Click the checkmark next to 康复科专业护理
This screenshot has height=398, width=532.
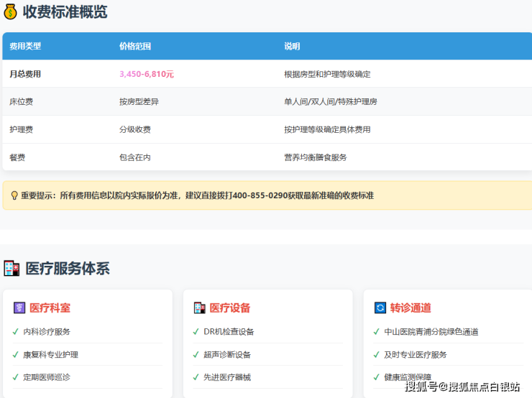[16, 355]
